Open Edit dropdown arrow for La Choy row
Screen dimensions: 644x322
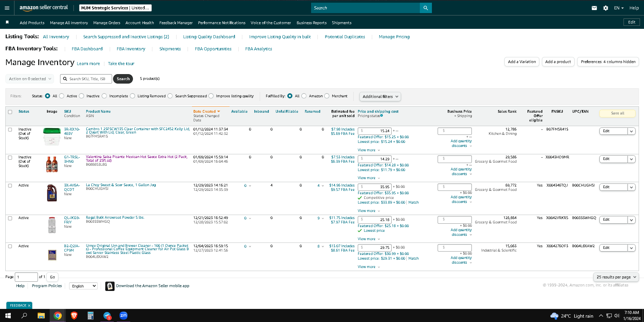click(x=632, y=187)
